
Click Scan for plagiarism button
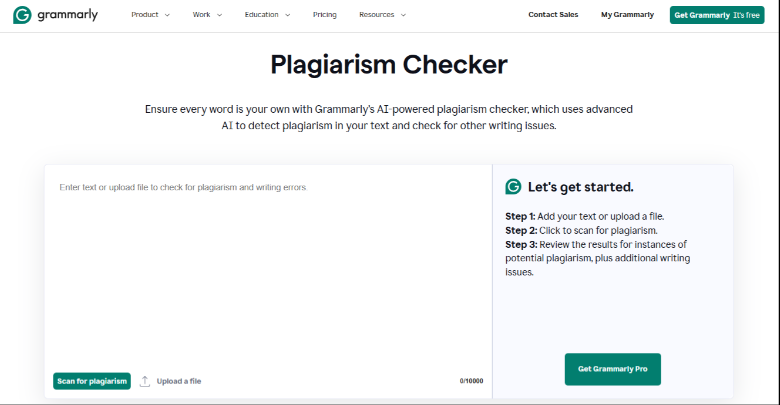92,381
